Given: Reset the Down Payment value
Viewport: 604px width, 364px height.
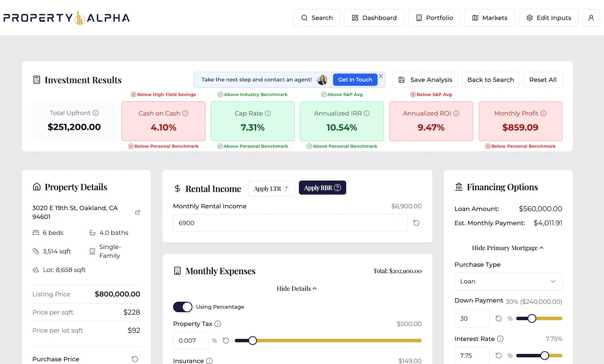Looking at the screenshot, I should coord(499,318).
